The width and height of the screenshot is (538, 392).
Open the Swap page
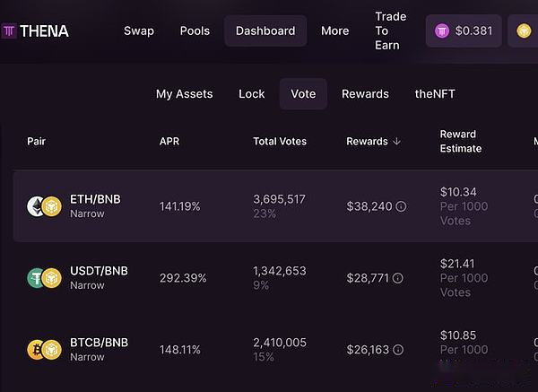click(139, 30)
